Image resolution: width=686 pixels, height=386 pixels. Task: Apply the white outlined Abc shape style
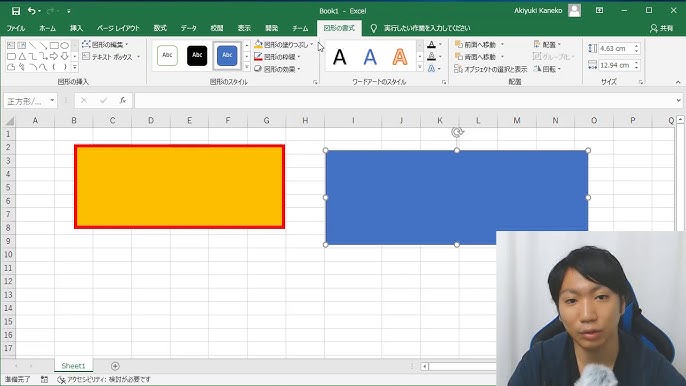tap(167, 56)
